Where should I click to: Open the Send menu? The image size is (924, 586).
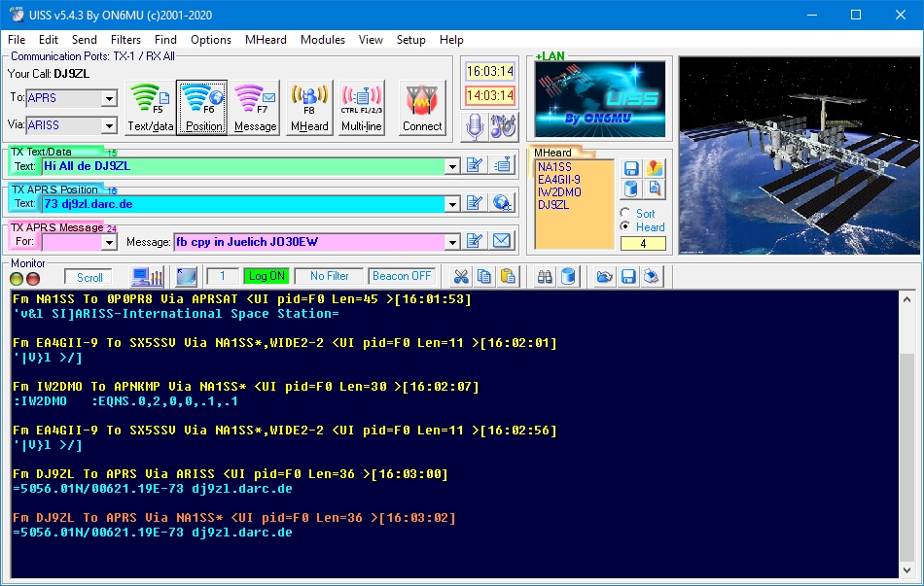click(85, 40)
